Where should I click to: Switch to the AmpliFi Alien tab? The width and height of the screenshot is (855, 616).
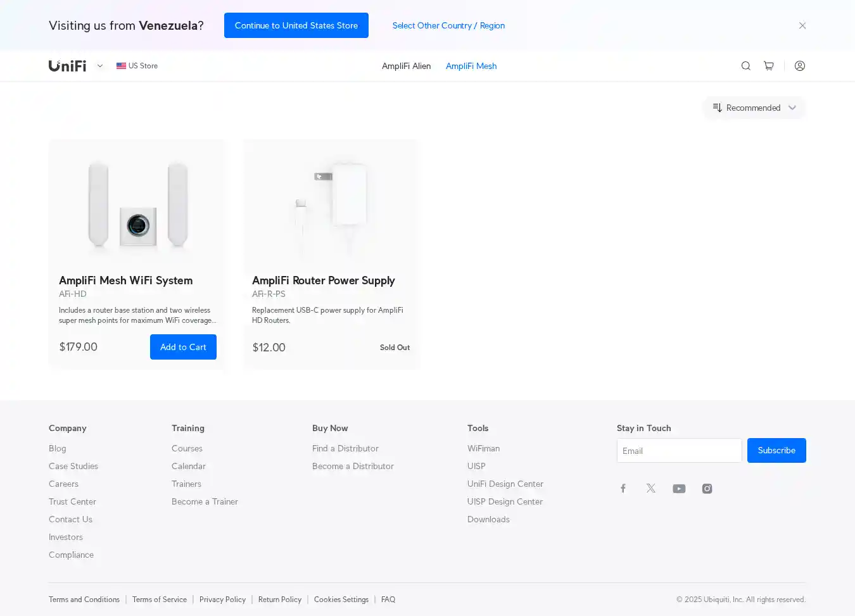tap(406, 66)
